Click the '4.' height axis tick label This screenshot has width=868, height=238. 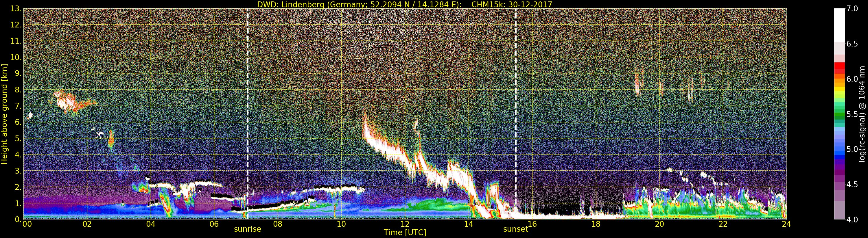[x=18, y=155]
